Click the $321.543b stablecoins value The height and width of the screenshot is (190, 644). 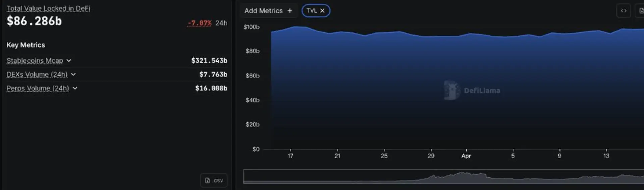209,61
